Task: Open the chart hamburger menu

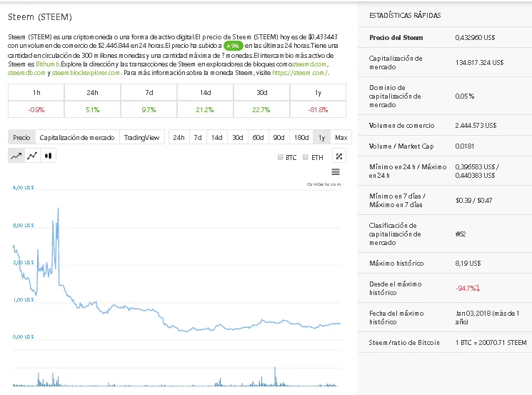Action: (x=336, y=172)
